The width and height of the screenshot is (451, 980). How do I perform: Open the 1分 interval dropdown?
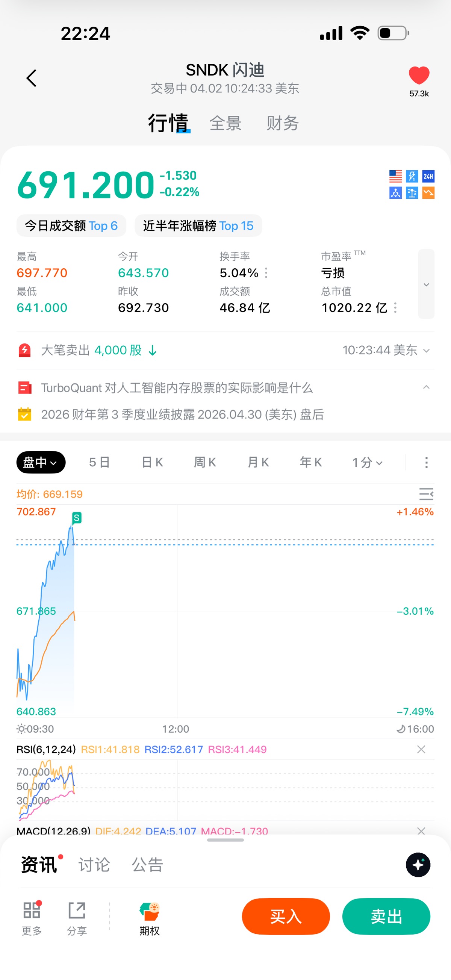[367, 462]
